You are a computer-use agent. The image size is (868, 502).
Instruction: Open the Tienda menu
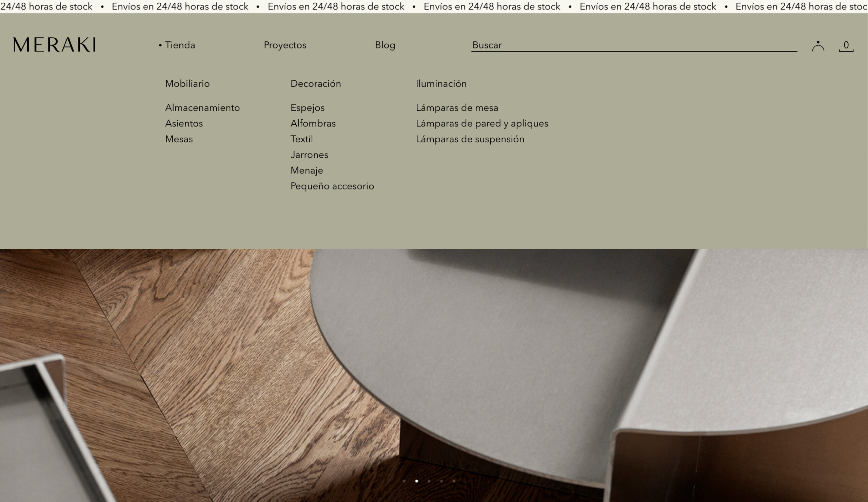(179, 45)
